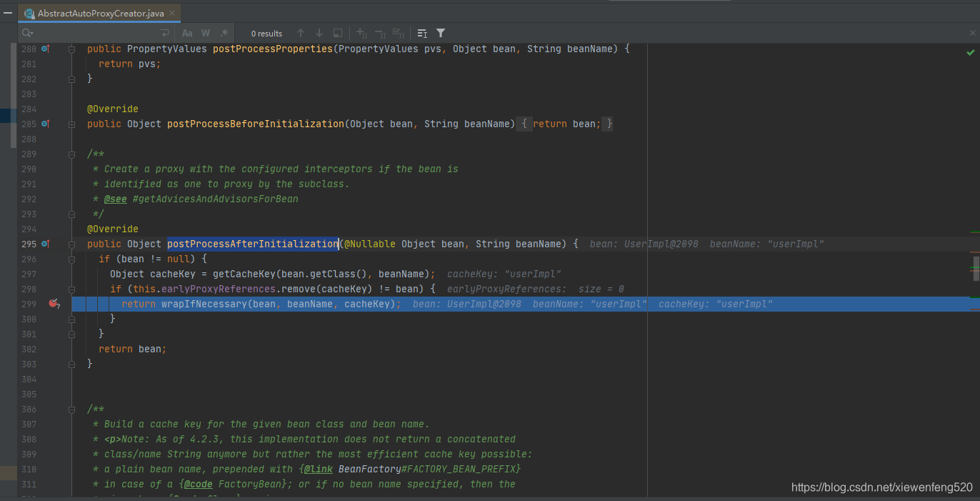The width and height of the screenshot is (980, 501).
Task: Click inline hint 'size = 0' on line 298
Action: pyautogui.click(x=601, y=289)
